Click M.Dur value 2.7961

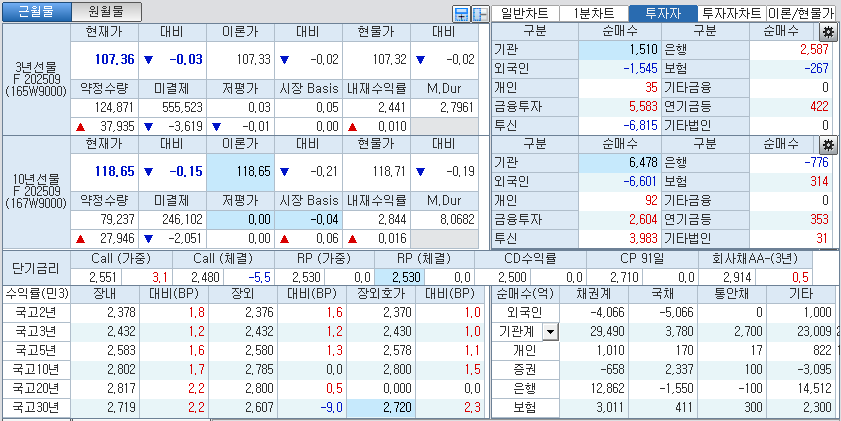point(456,107)
